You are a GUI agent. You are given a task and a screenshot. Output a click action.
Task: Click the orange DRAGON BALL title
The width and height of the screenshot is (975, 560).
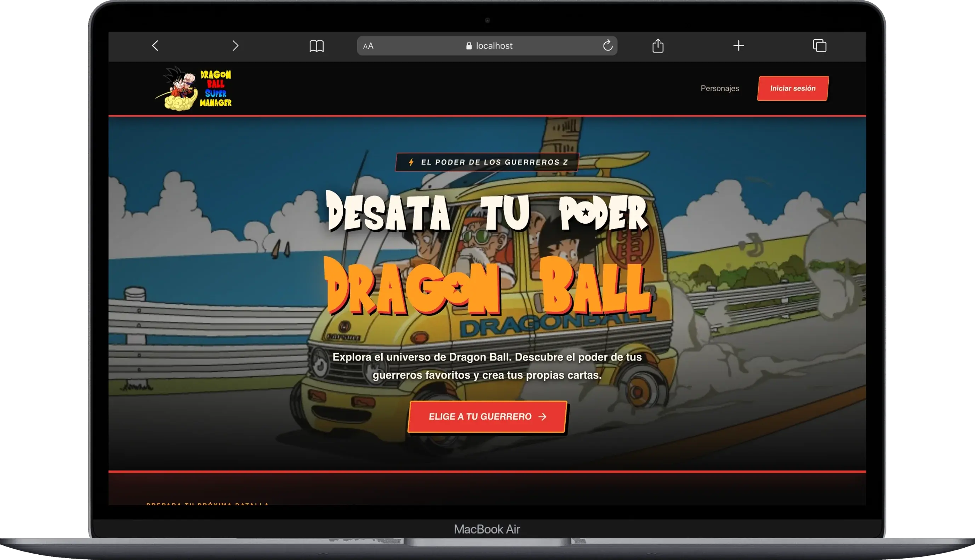[487, 286]
